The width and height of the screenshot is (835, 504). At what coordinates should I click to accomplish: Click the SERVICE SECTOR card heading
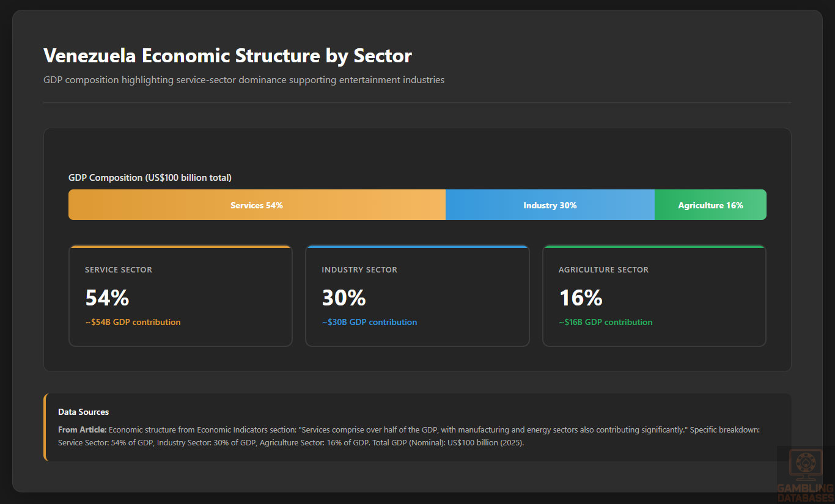119,269
